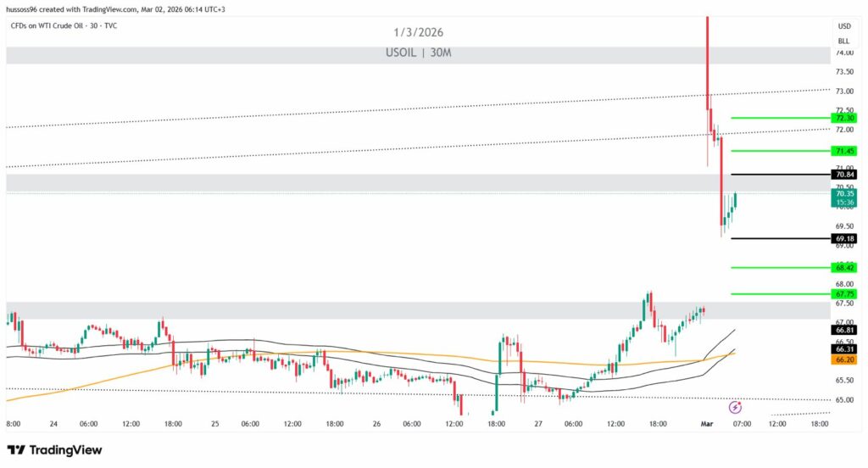Viewport: 868px width, 468px height.
Task: Click the current price 70.35 countdown label
Action: coord(844,198)
